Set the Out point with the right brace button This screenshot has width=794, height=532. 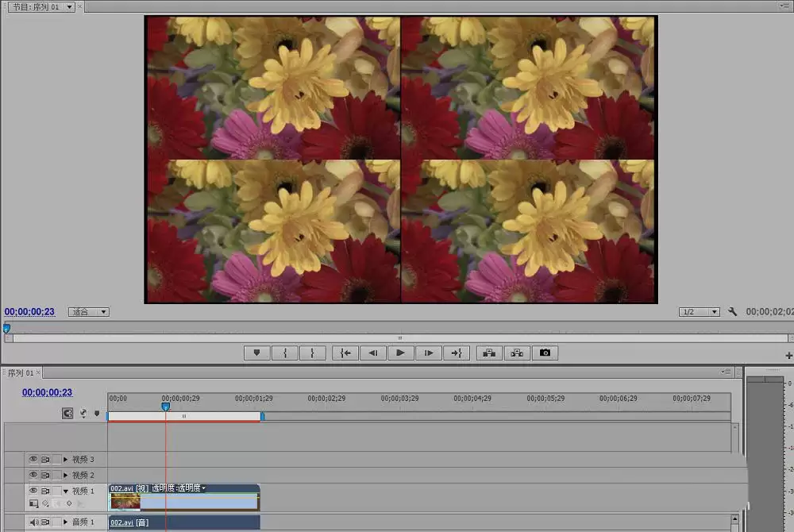tap(312, 353)
